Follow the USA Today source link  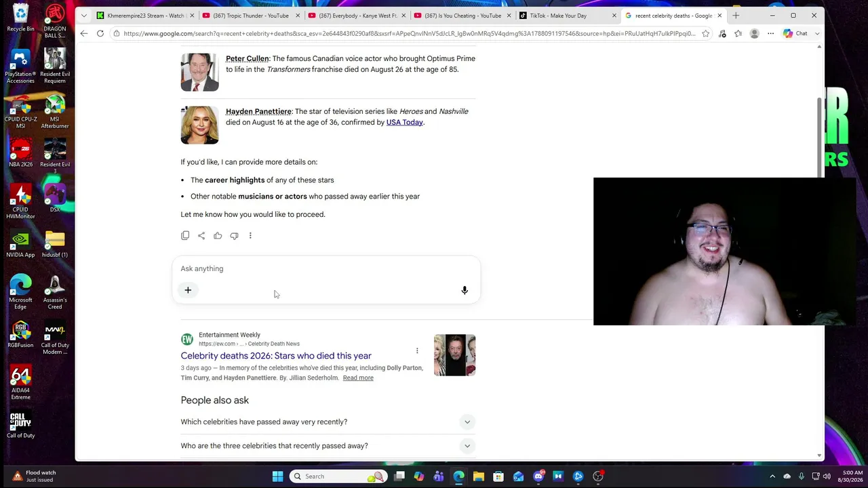(405, 123)
